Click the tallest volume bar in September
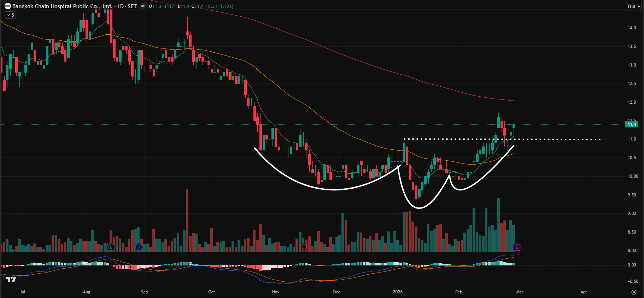 (187, 219)
